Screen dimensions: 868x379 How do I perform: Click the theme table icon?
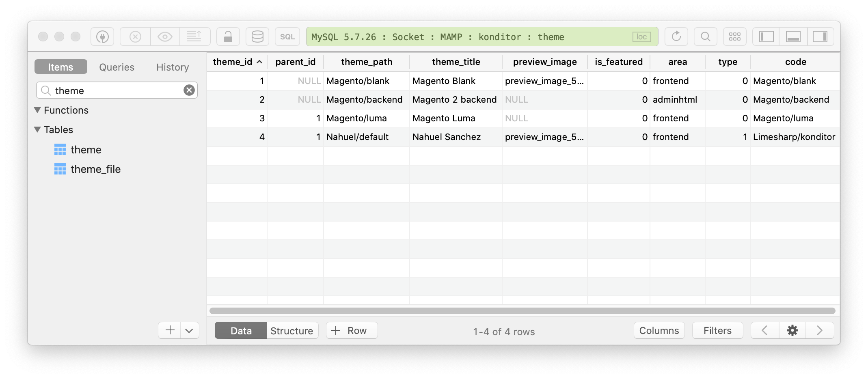coord(60,150)
